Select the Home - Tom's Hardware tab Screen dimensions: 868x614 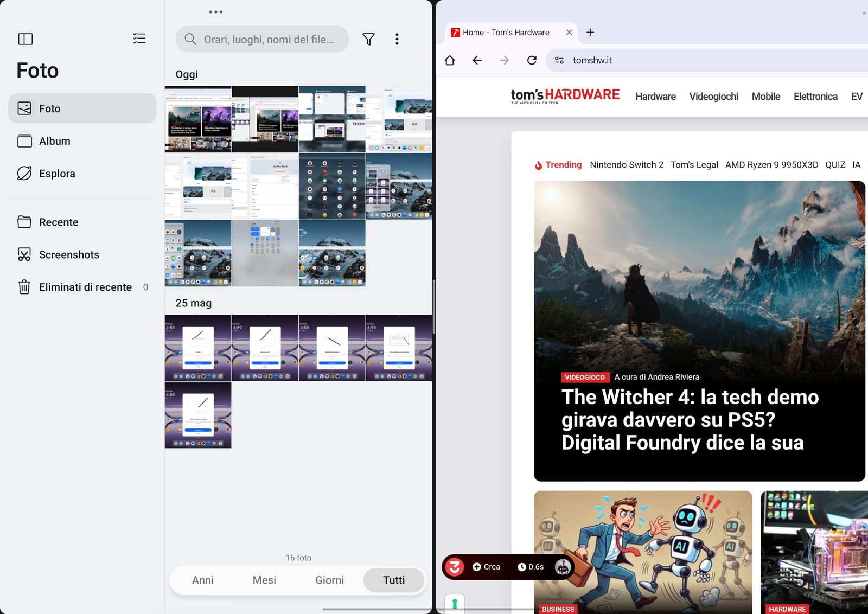505,33
